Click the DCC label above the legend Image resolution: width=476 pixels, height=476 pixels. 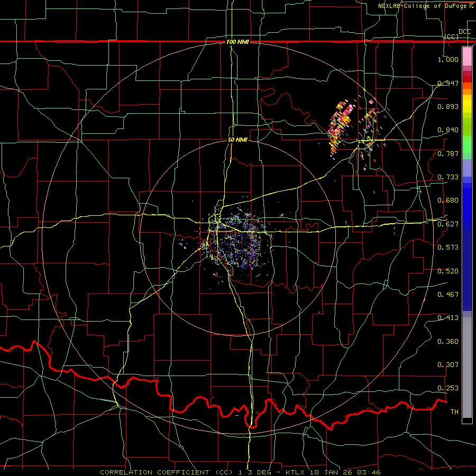(x=464, y=32)
